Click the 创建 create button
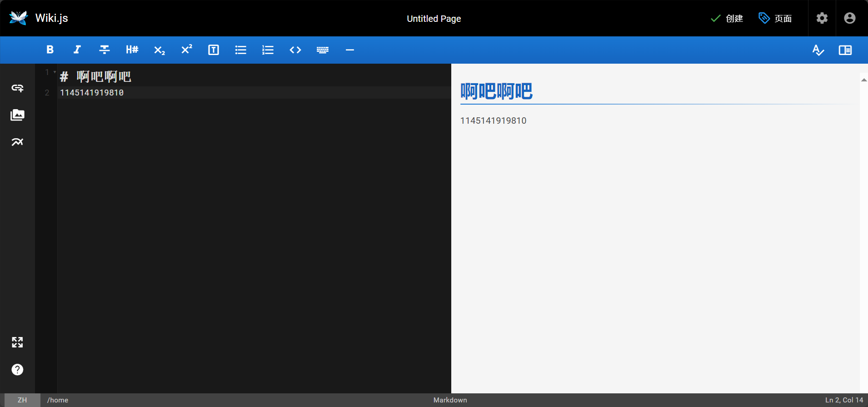This screenshot has height=407, width=868. 727,19
